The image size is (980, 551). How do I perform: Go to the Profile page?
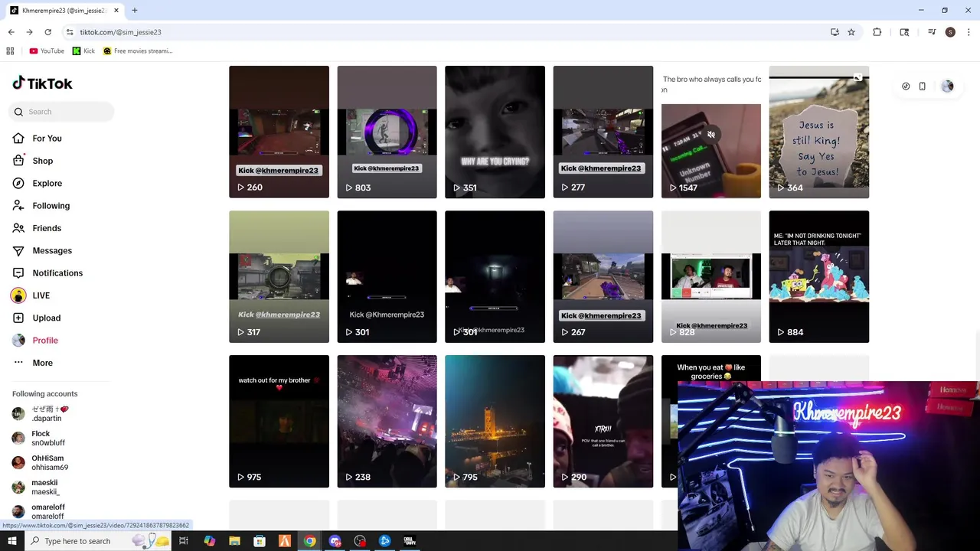click(44, 341)
